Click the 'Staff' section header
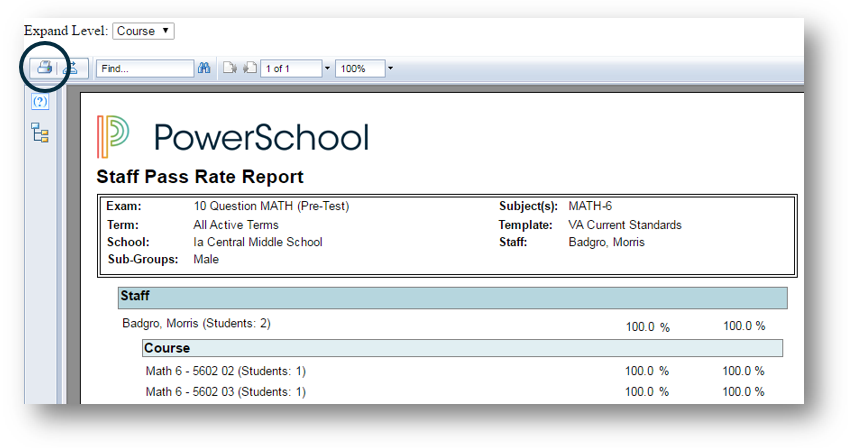This screenshot has height=448, width=848. (453, 298)
